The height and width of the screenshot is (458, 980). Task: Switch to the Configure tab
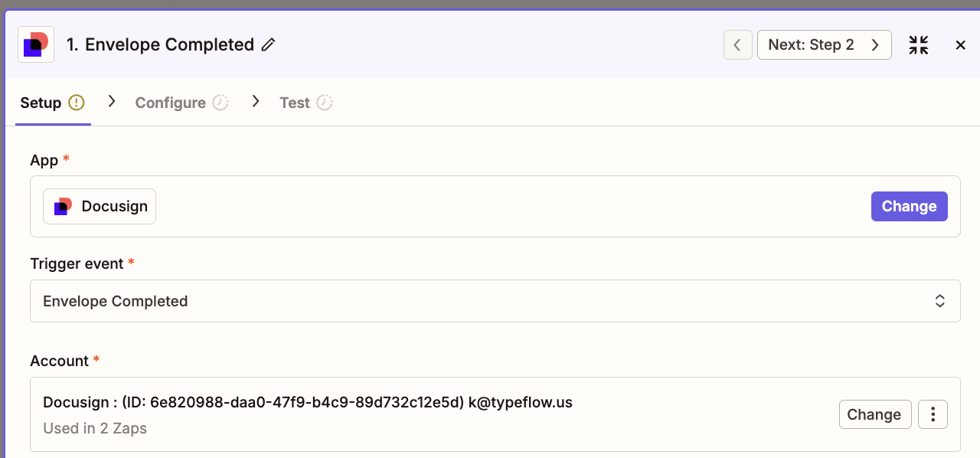(x=170, y=103)
